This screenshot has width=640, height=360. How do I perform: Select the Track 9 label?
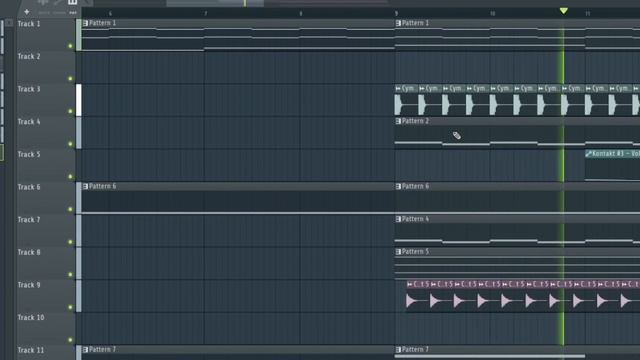pos(29,285)
